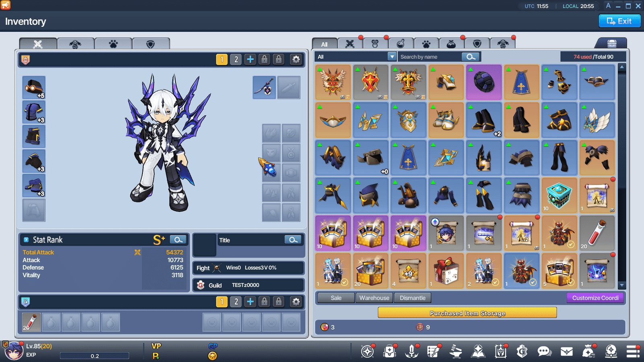Click the character portrait avatar
Screen dimensions: 644x362
pos(13,351)
